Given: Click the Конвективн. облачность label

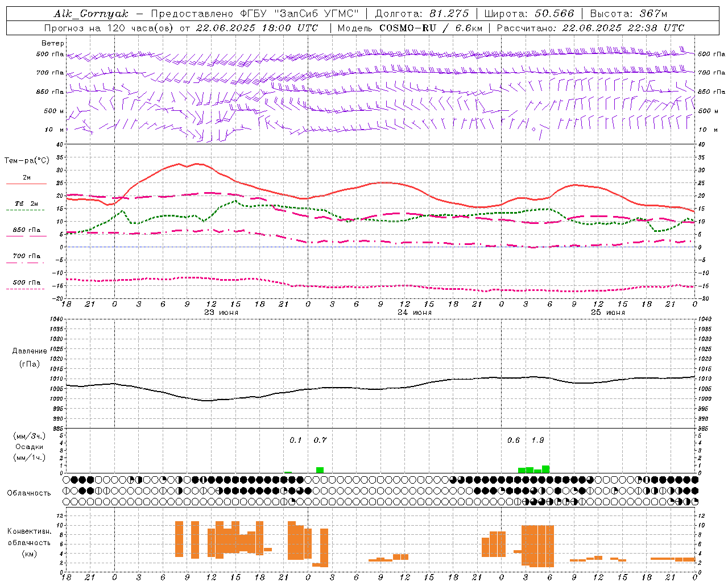Looking at the screenshot, I should click(x=29, y=537).
